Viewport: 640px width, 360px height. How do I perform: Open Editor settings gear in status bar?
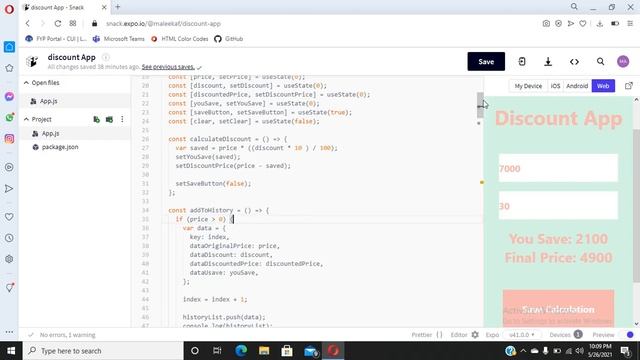click(x=475, y=335)
